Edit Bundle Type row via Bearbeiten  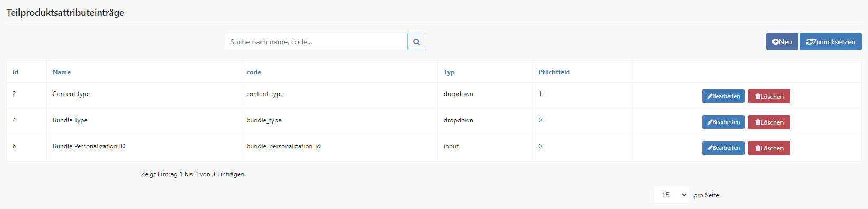pyautogui.click(x=723, y=122)
